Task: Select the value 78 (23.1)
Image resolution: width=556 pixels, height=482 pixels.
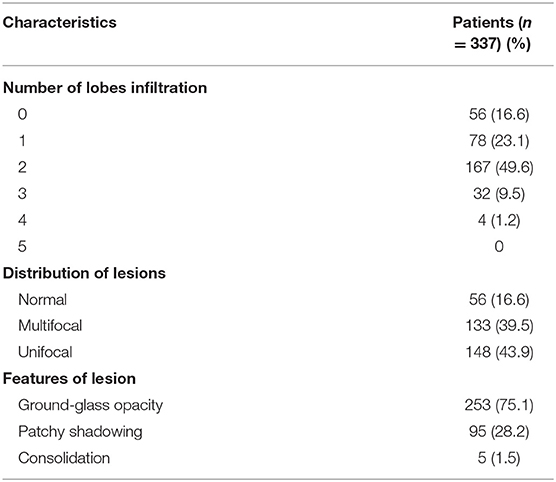Action: pyautogui.click(x=499, y=141)
